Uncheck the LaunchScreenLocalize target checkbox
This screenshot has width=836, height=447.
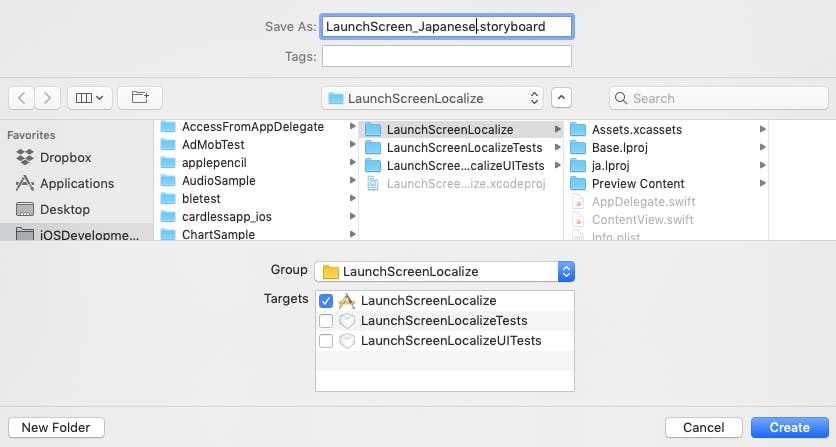click(326, 301)
